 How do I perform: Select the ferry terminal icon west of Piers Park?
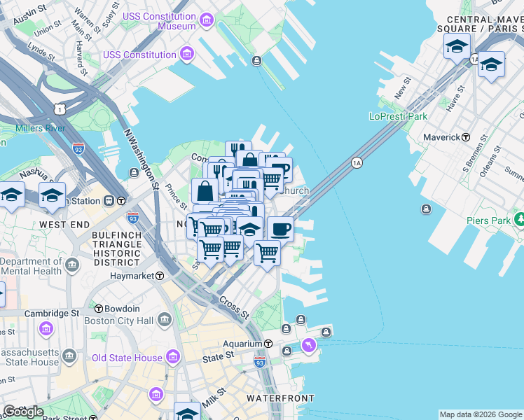click(x=426, y=209)
